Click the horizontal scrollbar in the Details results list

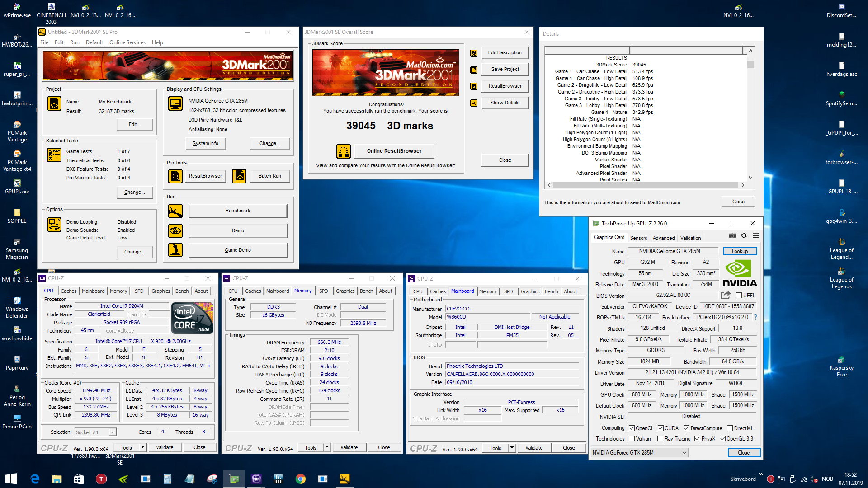[x=646, y=185]
